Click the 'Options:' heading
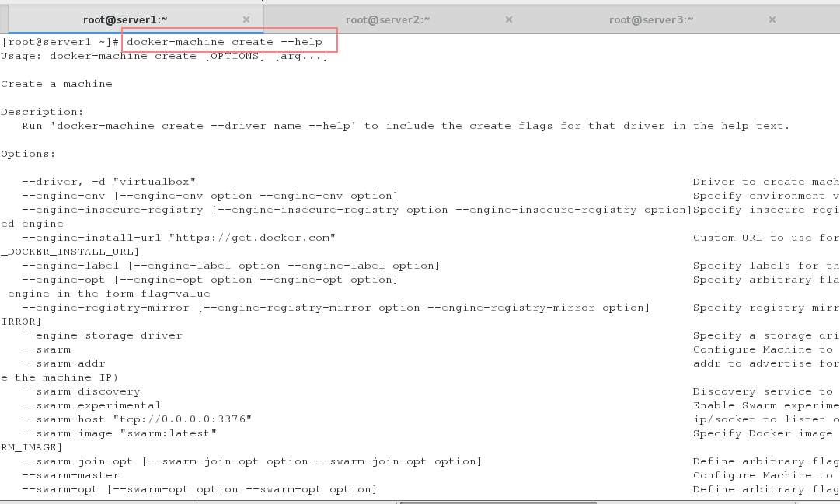Image resolution: width=840 pixels, height=504 pixels. click(x=29, y=154)
